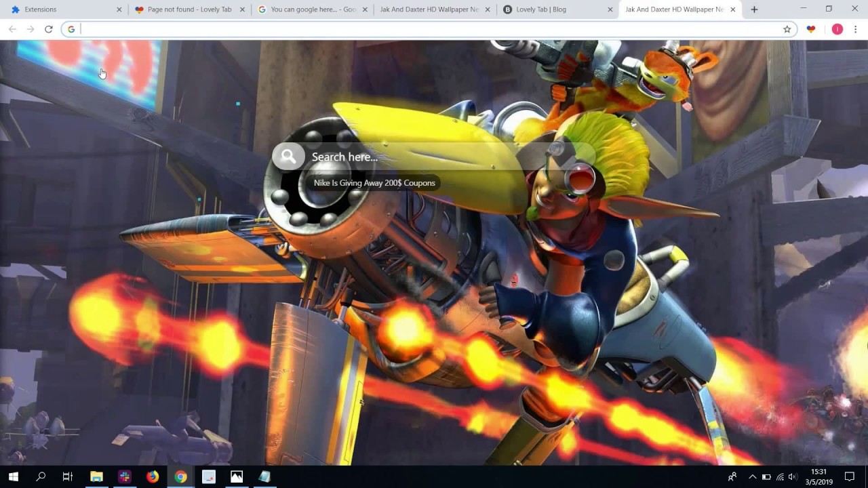Viewport: 868px width, 488px height.
Task: Open the volume speaker icon
Action: coord(793,476)
